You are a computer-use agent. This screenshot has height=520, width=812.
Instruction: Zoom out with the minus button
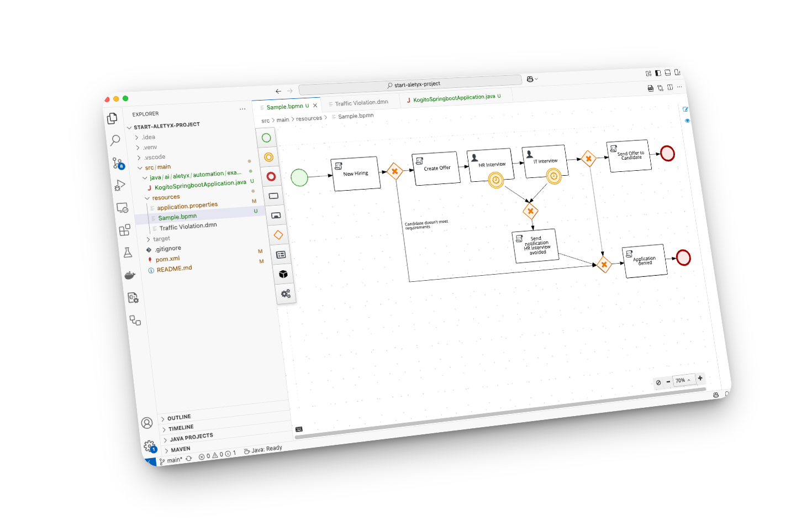[x=668, y=381]
